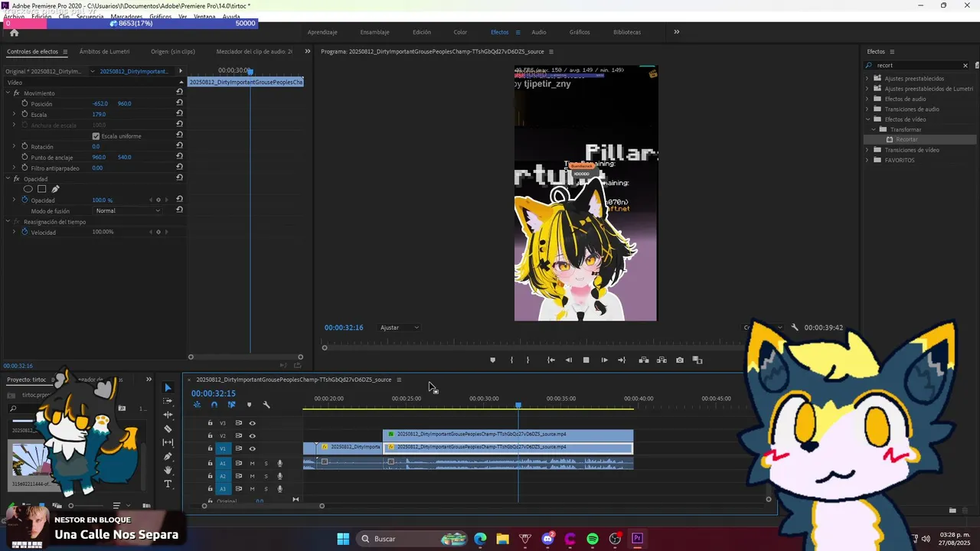Select the Hand tool
This screenshot has width=980, height=551.
[168, 471]
